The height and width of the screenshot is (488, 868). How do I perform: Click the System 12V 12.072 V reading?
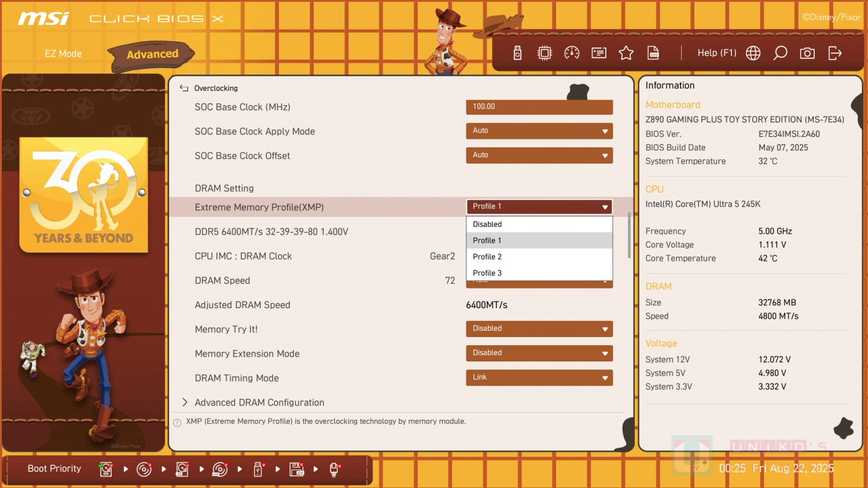pos(775,360)
